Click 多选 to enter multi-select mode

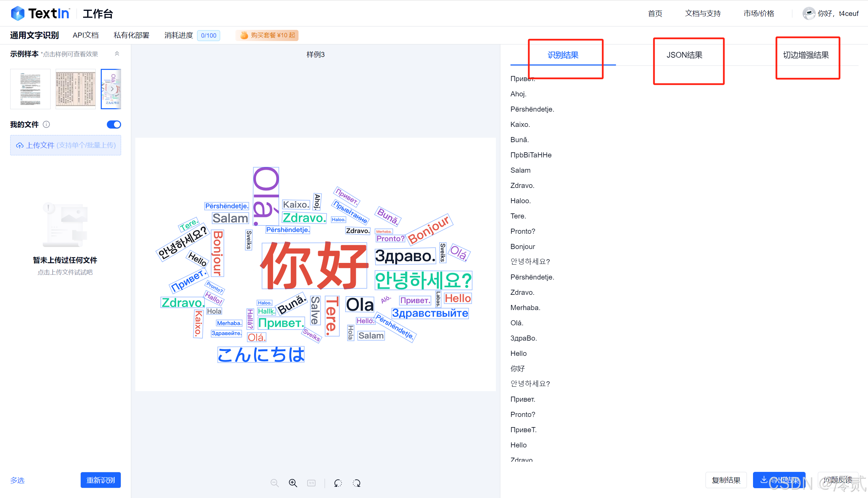tap(17, 480)
